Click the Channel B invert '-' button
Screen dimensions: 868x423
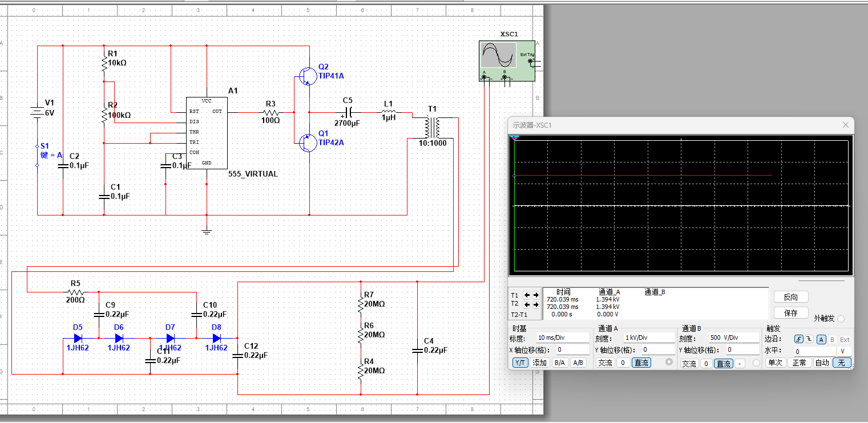point(740,363)
